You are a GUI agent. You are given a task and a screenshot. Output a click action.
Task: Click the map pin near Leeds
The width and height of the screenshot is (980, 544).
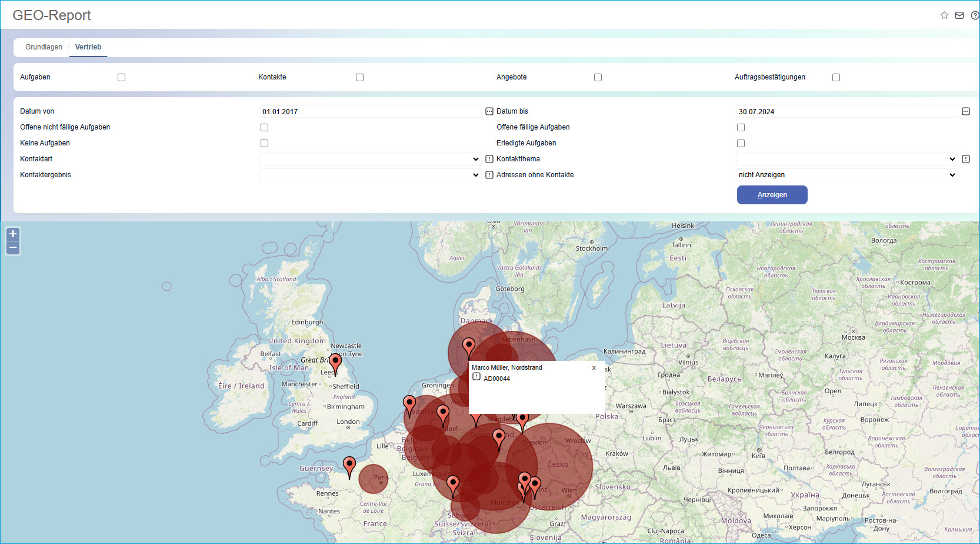[x=335, y=362]
